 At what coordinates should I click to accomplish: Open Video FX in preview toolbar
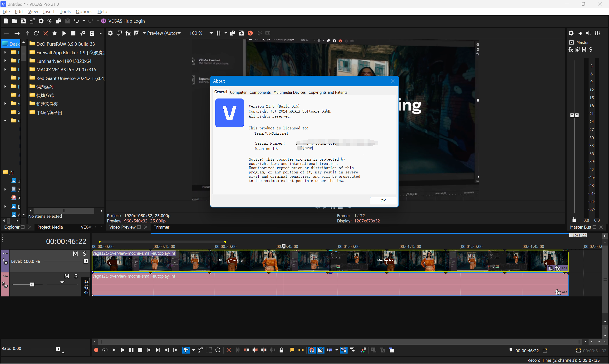[x=128, y=33]
